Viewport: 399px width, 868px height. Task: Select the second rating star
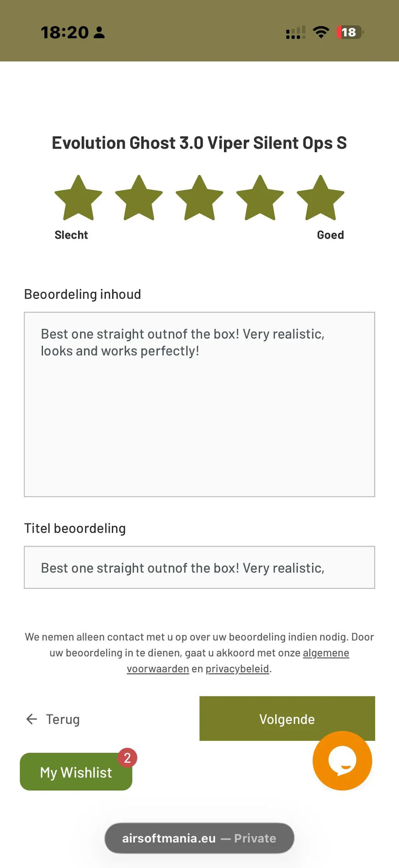click(139, 198)
